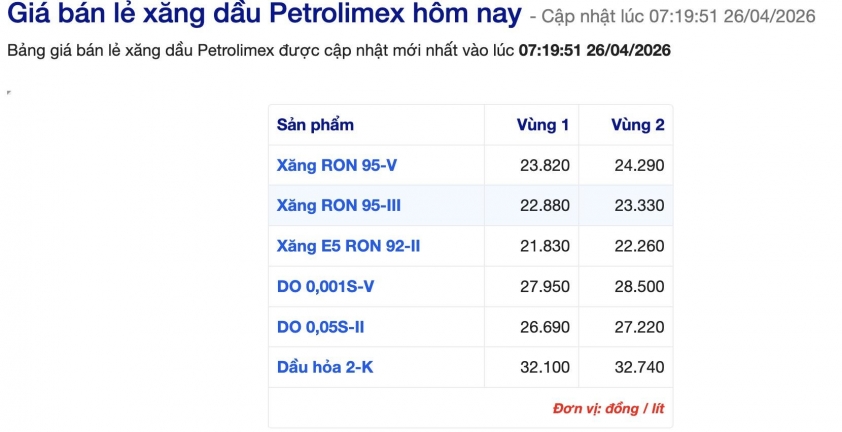Screen dimensions: 842x432
Task: Click the 23.330 Vùng 2 price cell
Action: click(639, 206)
